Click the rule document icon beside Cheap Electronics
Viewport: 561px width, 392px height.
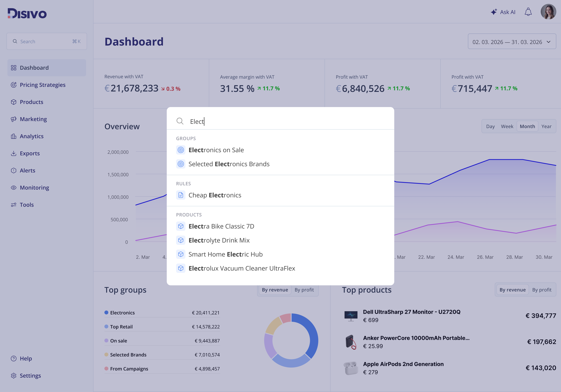point(181,195)
